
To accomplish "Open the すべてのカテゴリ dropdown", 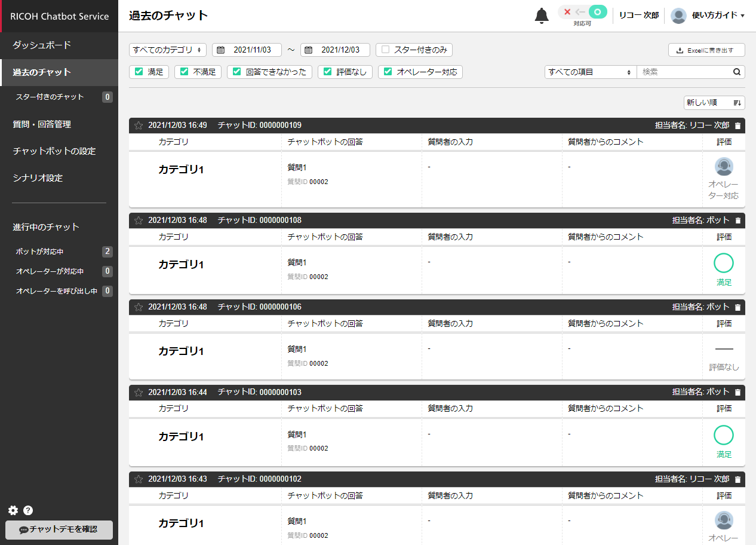I will click(x=167, y=50).
